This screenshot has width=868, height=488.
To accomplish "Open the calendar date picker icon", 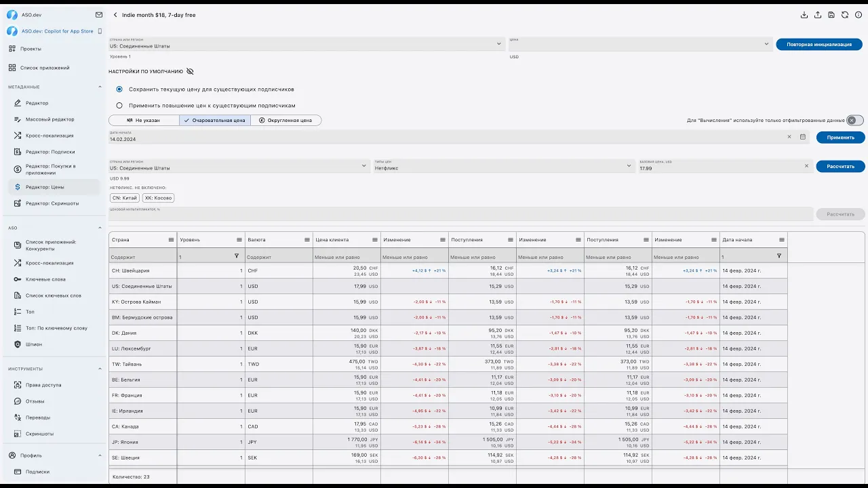I will coord(803,137).
